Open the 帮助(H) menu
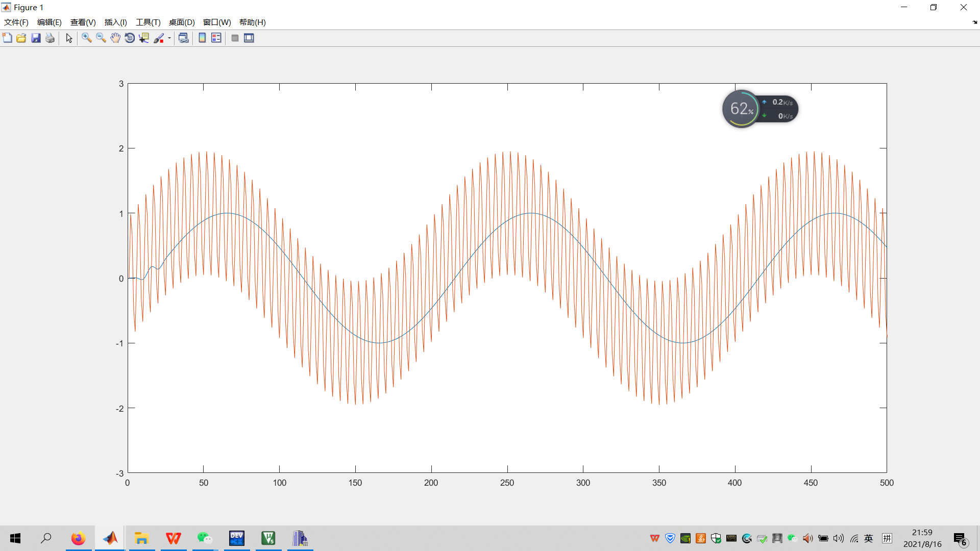The height and width of the screenshot is (551, 980). tap(253, 22)
